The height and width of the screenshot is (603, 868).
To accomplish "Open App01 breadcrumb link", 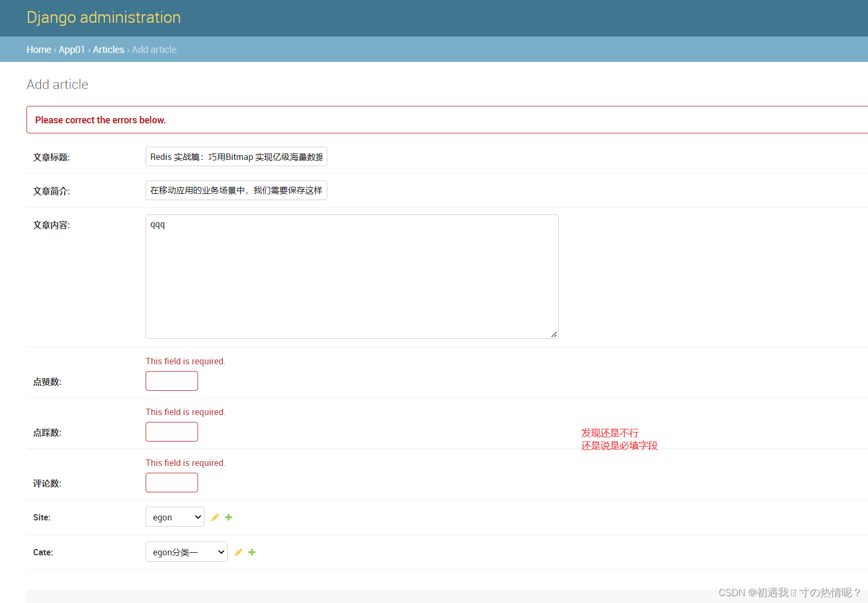I will coord(71,49).
